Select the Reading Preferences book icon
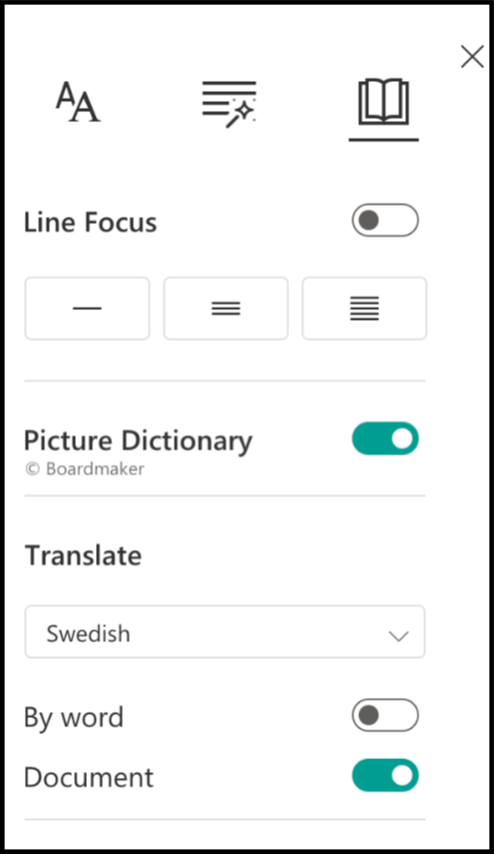Screen dimensions: 494x854 pyautogui.click(x=383, y=102)
